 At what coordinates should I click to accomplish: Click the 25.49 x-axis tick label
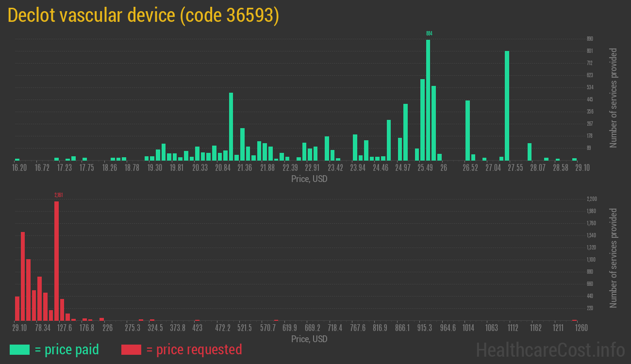click(x=425, y=168)
